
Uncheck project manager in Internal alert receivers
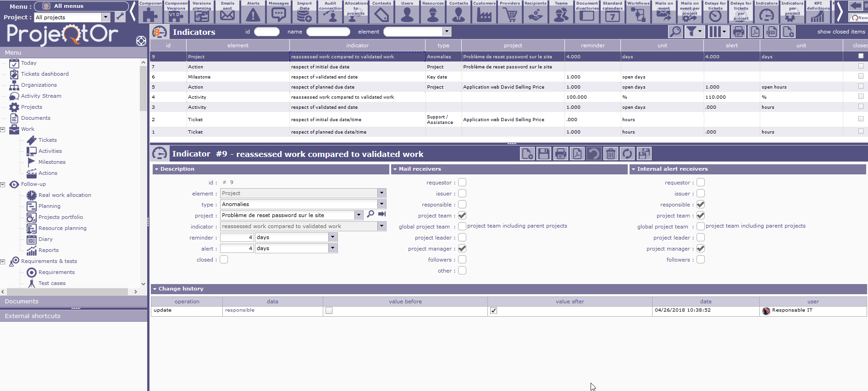pyautogui.click(x=701, y=249)
